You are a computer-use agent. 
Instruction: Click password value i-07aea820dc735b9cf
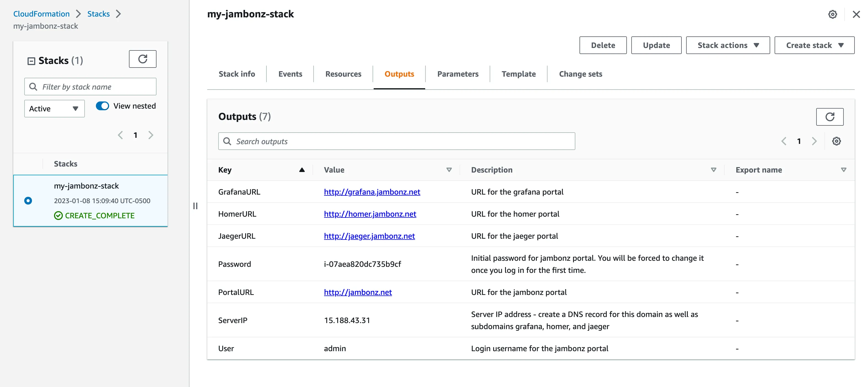coord(363,264)
